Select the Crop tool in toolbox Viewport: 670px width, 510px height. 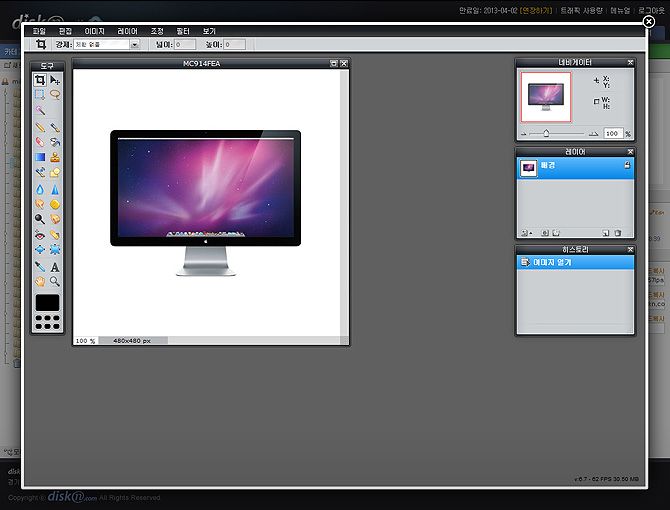[x=40, y=80]
